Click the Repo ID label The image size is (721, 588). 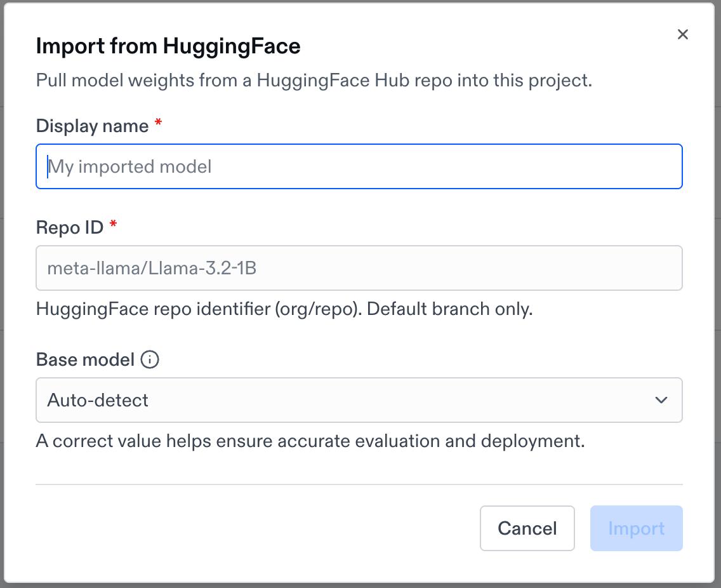[x=70, y=227]
